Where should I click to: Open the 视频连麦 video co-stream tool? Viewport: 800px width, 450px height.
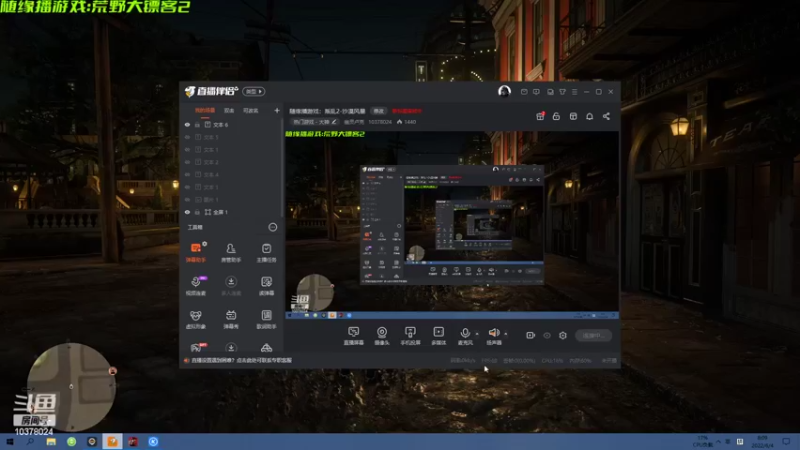click(x=195, y=286)
